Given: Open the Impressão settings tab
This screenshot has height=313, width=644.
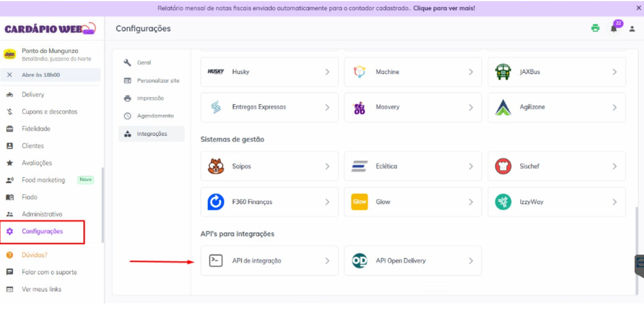Looking at the screenshot, I should click(150, 98).
